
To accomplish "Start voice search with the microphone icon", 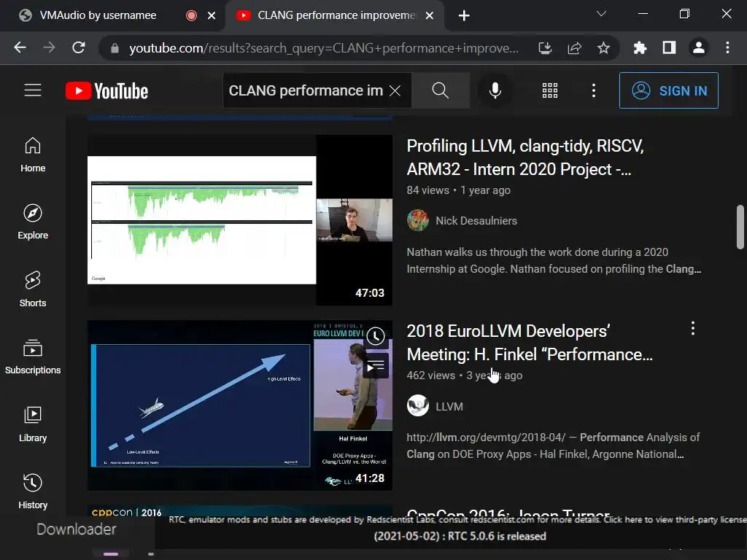I will tap(495, 90).
